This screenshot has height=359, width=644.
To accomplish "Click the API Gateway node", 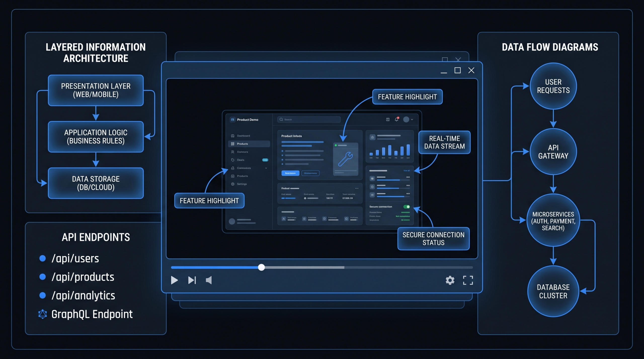I will click(553, 152).
